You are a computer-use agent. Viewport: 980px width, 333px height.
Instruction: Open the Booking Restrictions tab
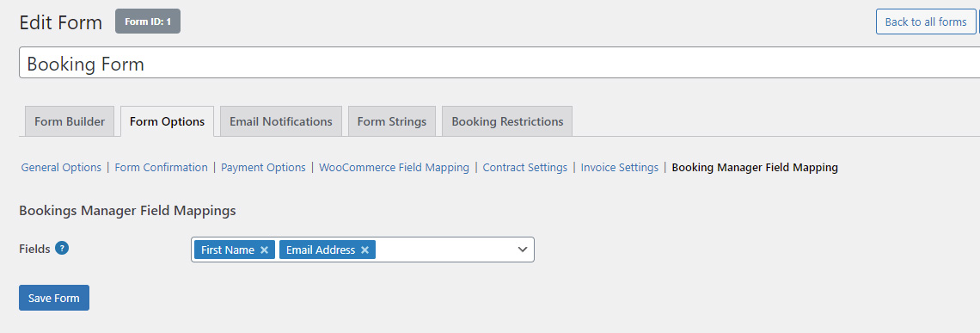pos(507,121)
